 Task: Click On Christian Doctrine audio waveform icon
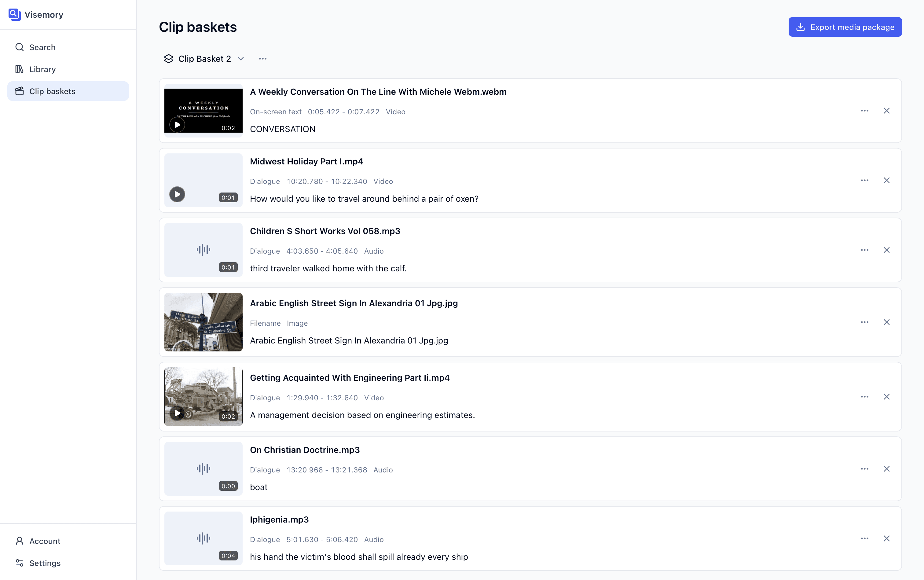click(203, 469)
